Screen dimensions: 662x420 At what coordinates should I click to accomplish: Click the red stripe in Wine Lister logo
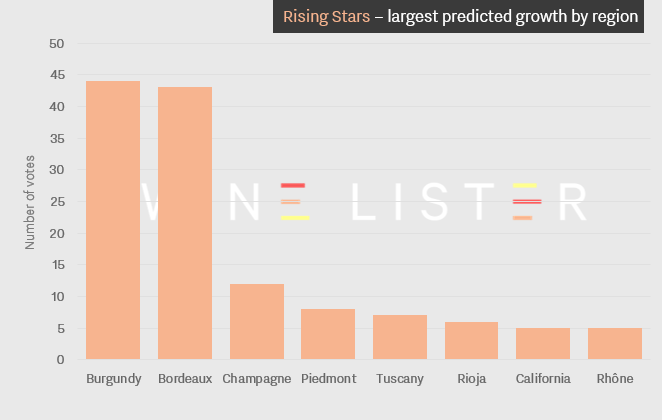[x=293, y=185]
